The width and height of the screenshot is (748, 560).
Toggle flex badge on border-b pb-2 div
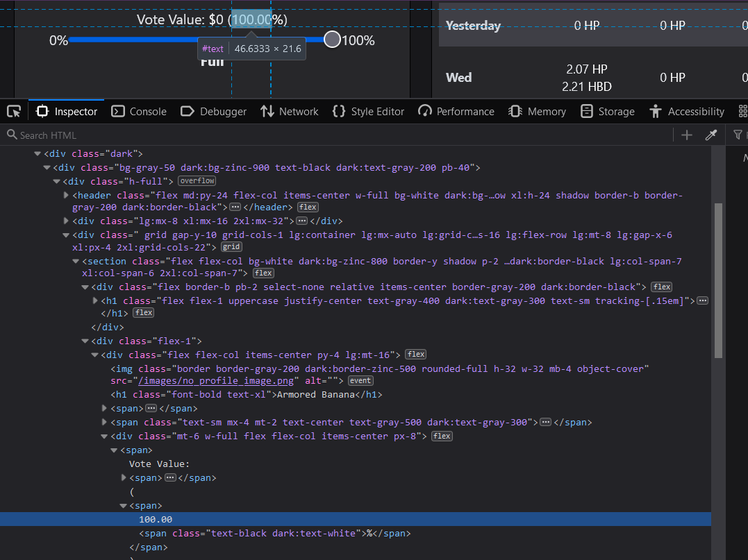(x=662, y=287)
